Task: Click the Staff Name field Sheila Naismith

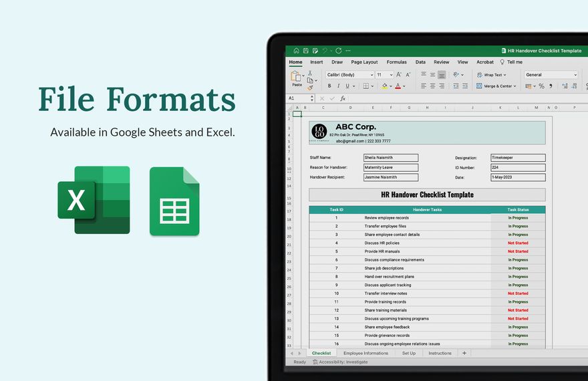Action: tap(391, 158)
